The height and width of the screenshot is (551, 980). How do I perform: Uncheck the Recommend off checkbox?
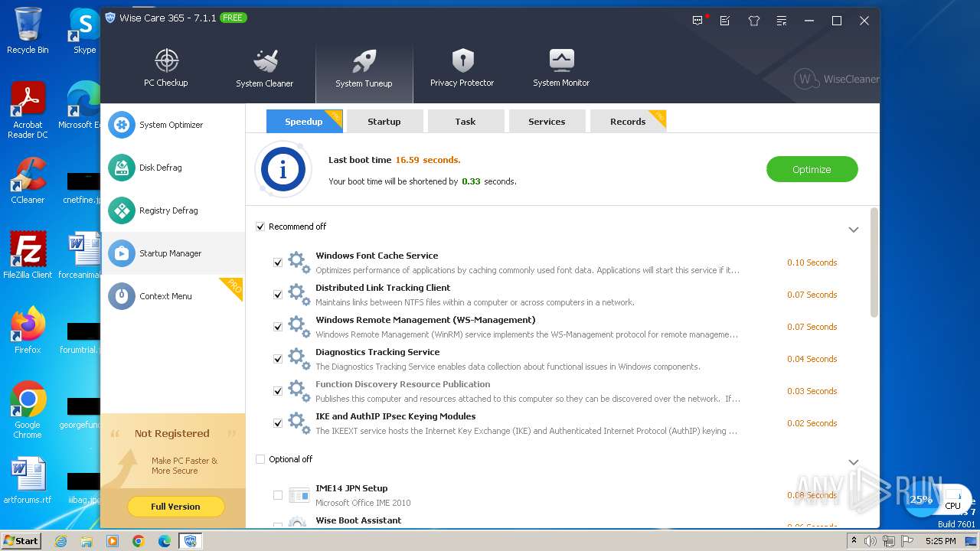point(260,227)
